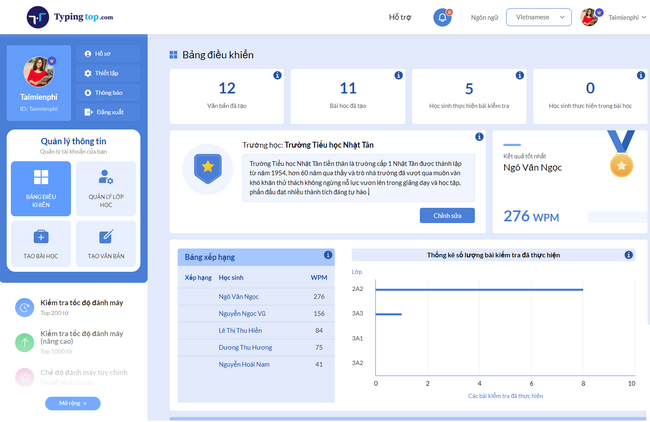Click Ngô Văn Ngọc best result name
Image resolution: width=650 pixels, height=422 pixels.
coord(532,167)
